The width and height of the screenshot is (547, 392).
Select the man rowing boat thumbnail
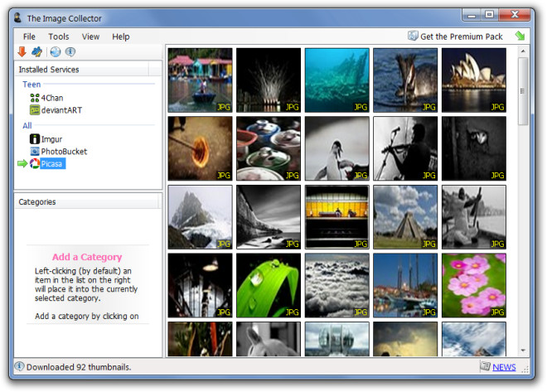point(474,217)
